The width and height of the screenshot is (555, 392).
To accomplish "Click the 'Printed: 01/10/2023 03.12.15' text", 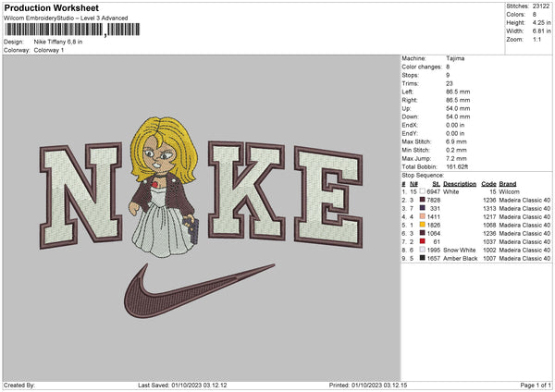I will pyautogui.click(x=368, y=385).
